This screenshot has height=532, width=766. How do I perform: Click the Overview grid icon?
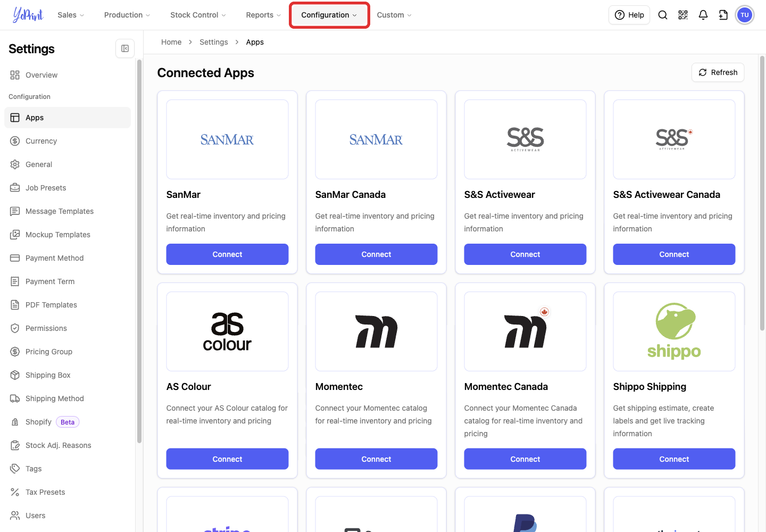15,75
